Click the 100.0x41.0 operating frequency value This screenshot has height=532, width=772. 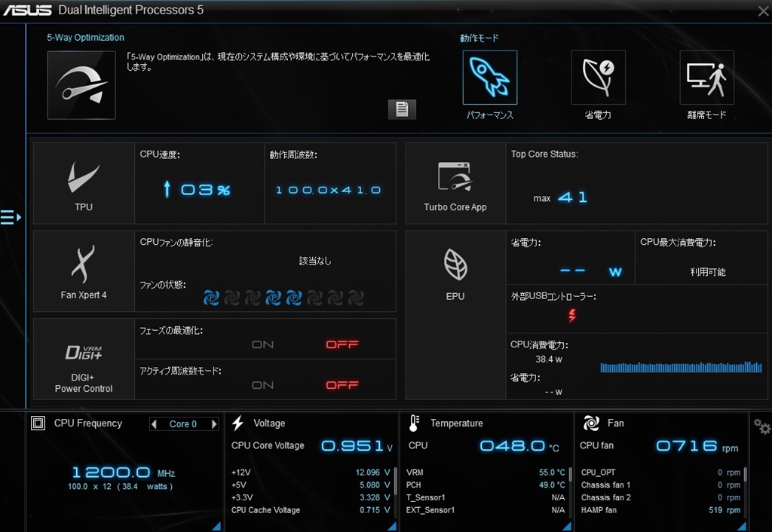(x=329, y=190)
